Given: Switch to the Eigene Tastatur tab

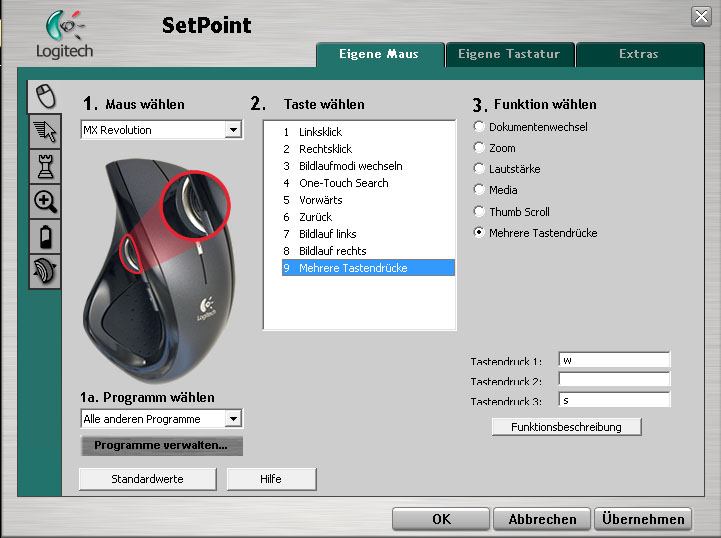Looking at the screenshot, I should [x=509, y=54].
